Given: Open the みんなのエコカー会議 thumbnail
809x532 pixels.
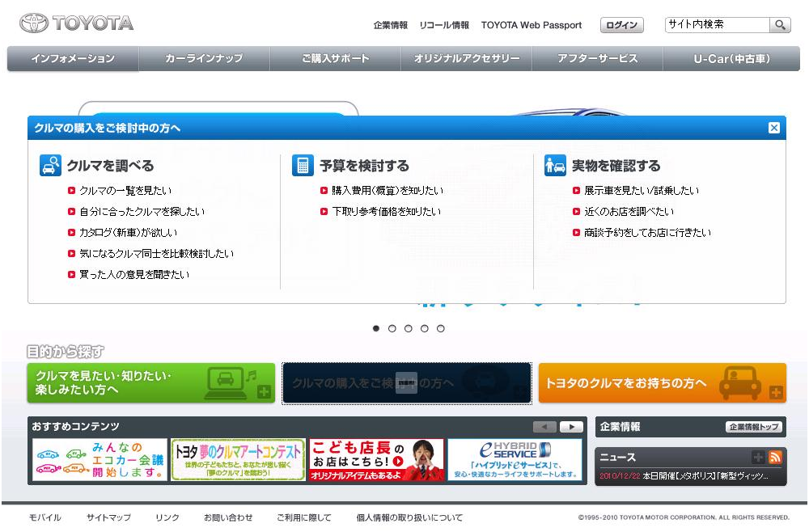Looking at the screenshot, I should coord(100,460).
